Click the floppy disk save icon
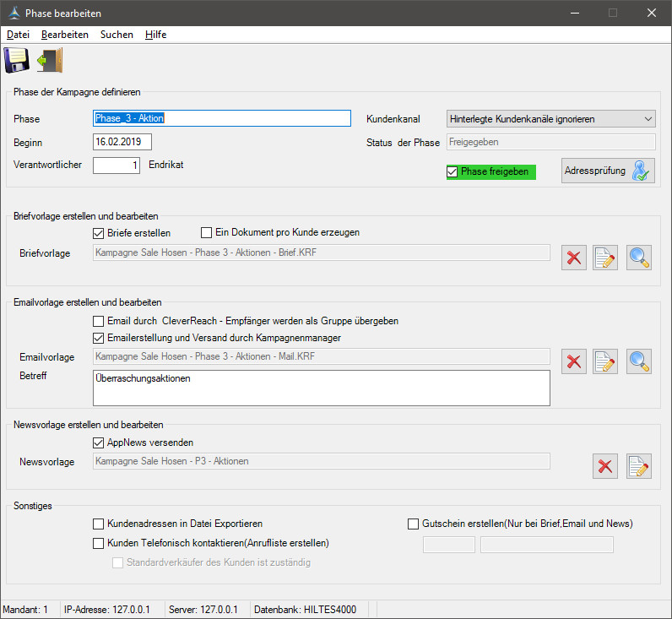672x619 pixels. (17, 62)
